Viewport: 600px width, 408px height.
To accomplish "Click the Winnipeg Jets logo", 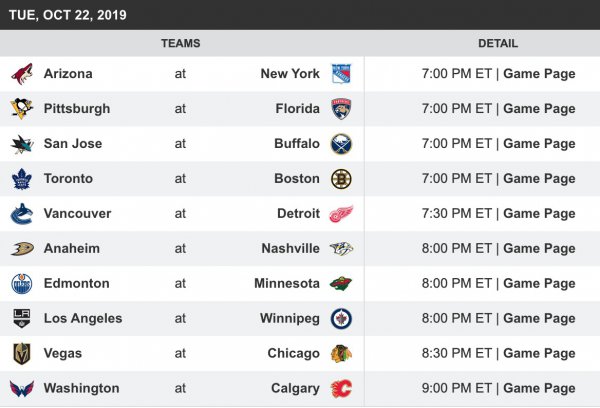I will tap(341, 319).
